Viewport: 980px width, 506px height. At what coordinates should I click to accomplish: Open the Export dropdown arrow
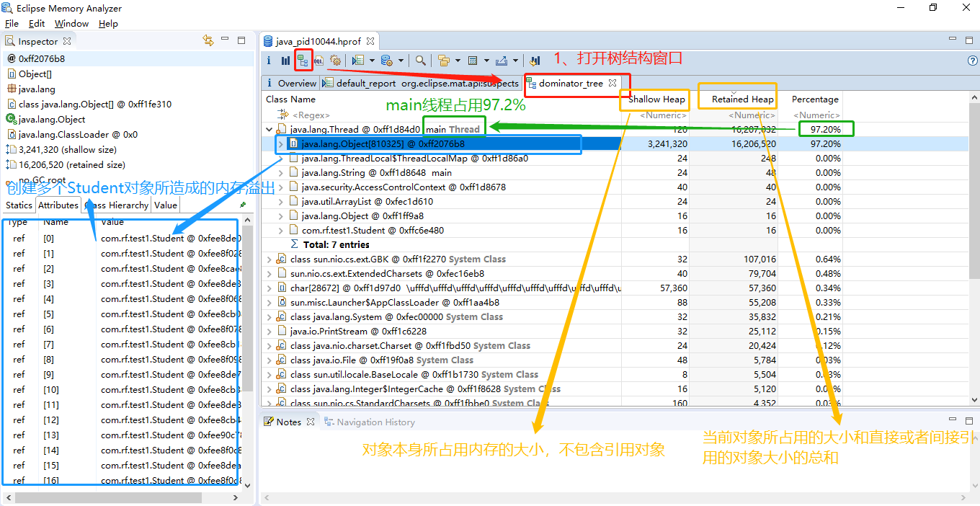point(515,61)
